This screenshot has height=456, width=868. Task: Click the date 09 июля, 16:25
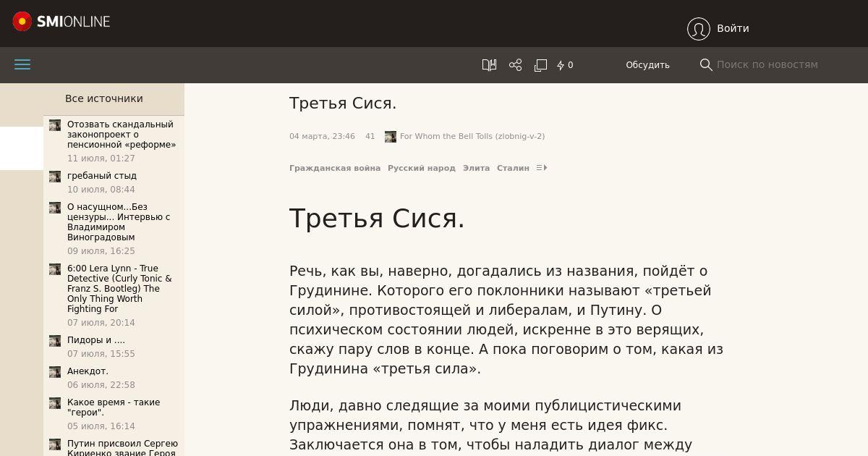pyautogui.click(x=101, y=251)
